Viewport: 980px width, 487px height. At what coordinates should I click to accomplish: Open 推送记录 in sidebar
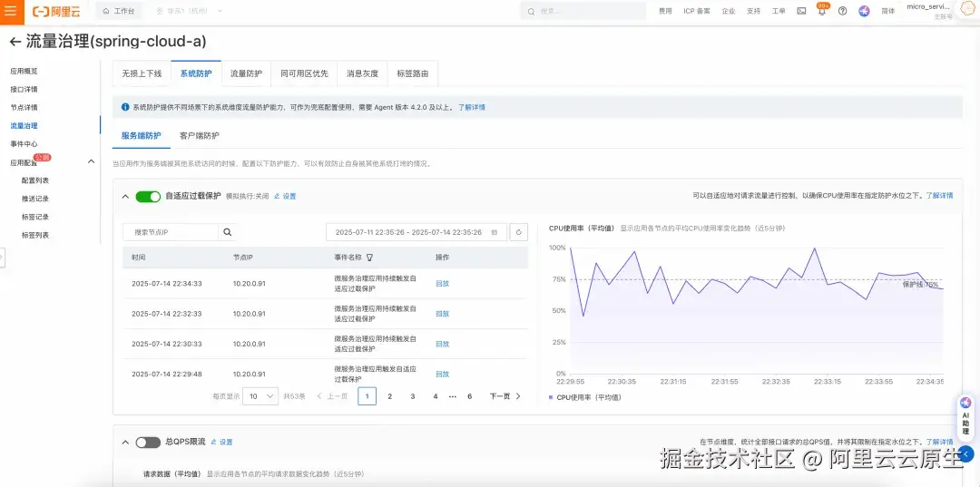(35, 199)
